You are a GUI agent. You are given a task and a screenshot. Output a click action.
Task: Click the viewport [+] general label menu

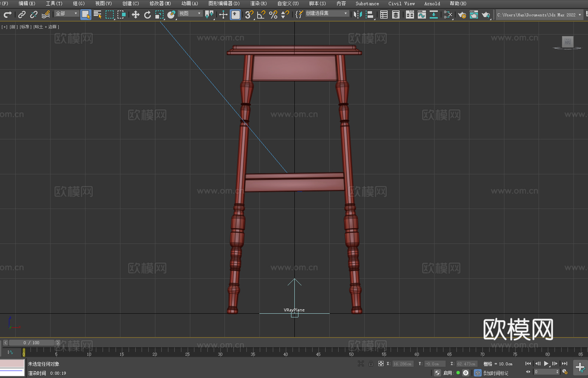point(4,27)
